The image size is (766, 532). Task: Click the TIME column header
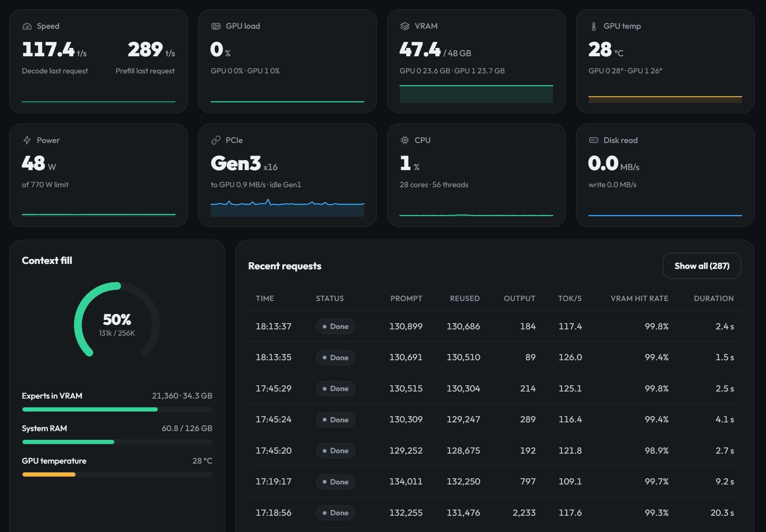pyautogui.click(x=265, y=299)
